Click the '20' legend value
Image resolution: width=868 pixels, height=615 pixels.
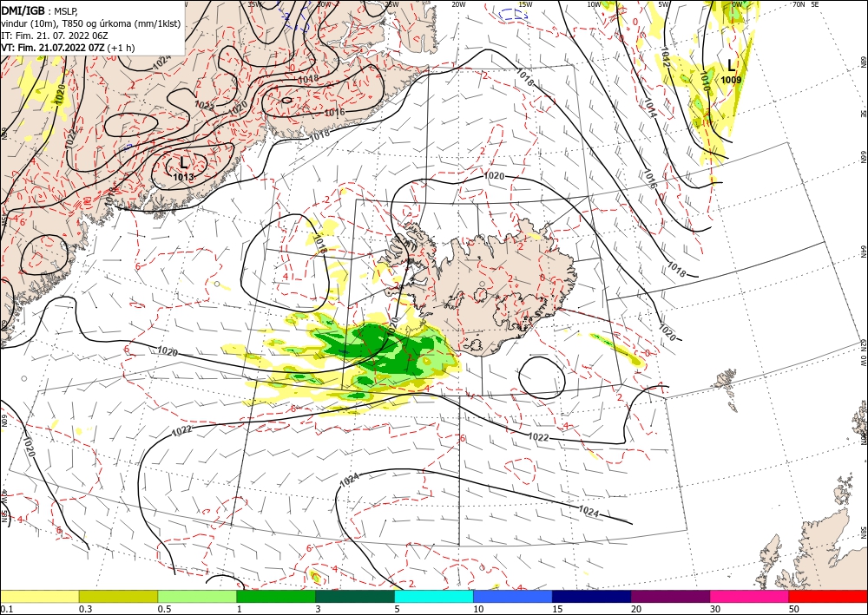(636, 608)
